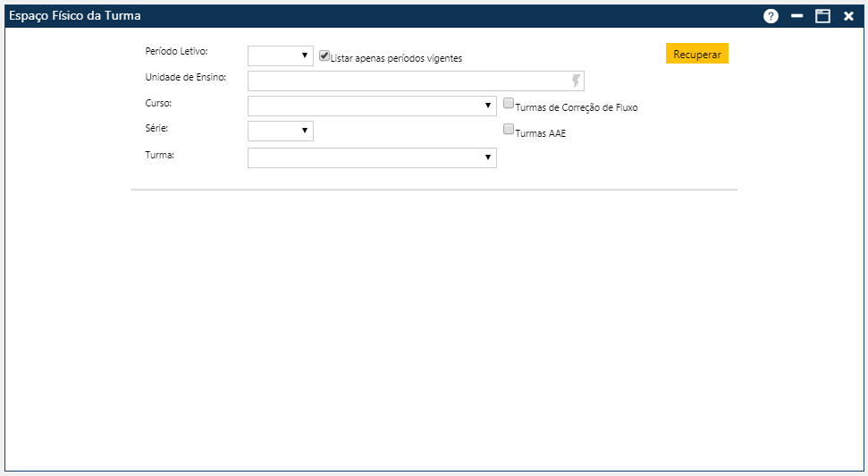Expand the Turma dropdown list
The image size is (868, 476).
tap(372, 157)
